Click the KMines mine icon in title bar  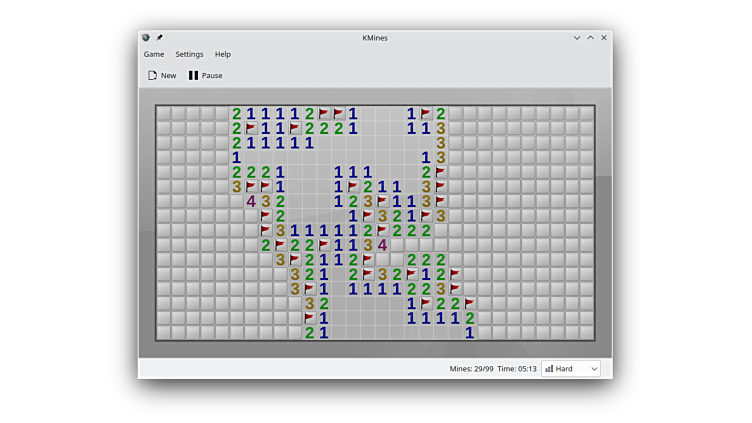pos(146,38)
